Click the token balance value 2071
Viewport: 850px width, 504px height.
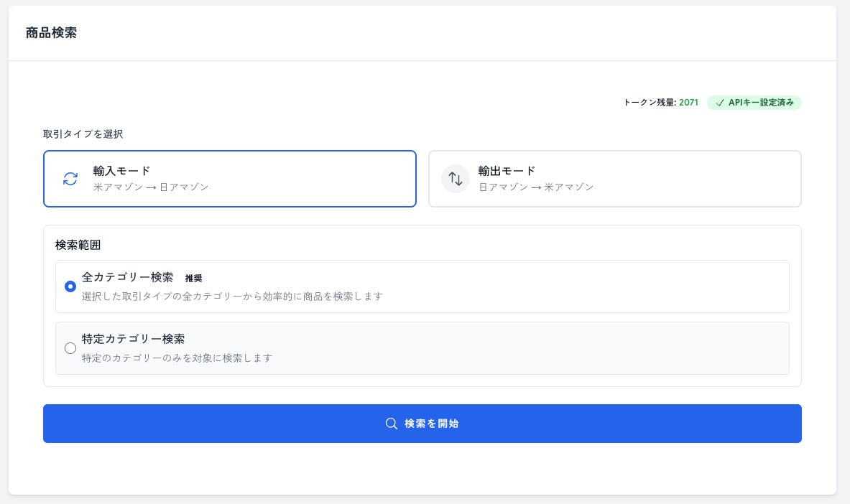pos(688,103)
